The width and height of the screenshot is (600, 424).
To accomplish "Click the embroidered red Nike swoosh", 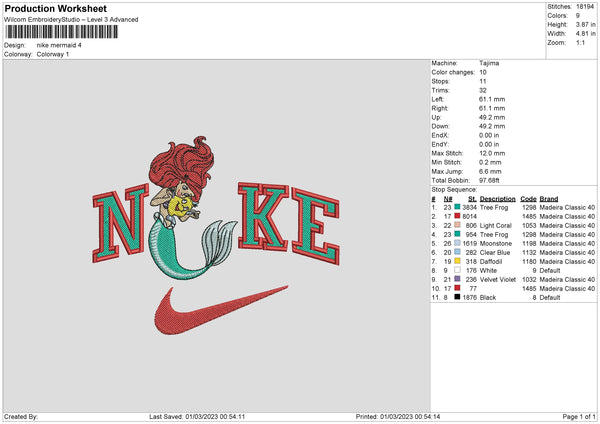I will [x=221, y=310].
